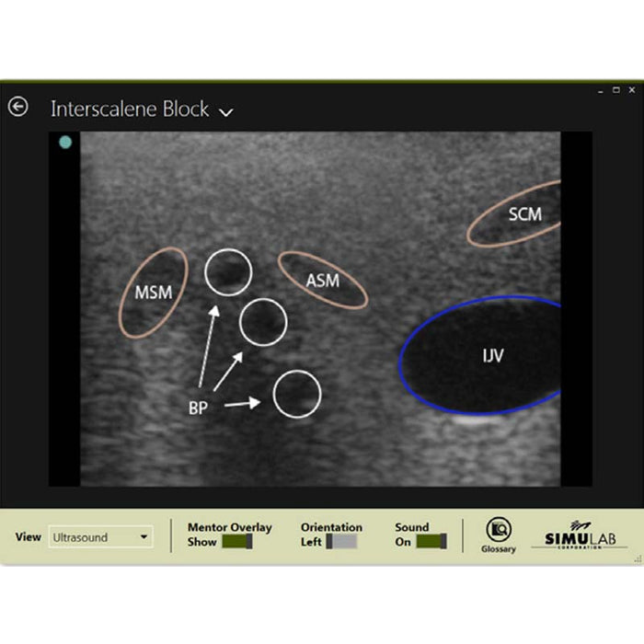
Task: Open the Glossary
Action: tap(498, 535)
